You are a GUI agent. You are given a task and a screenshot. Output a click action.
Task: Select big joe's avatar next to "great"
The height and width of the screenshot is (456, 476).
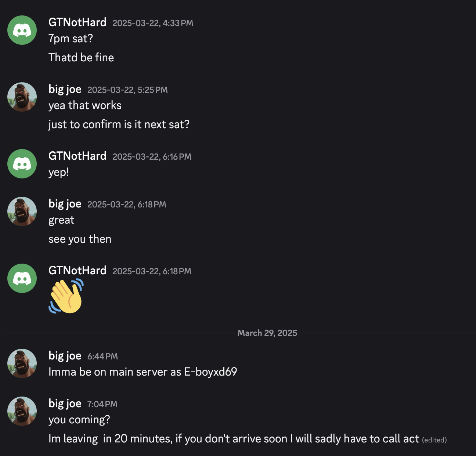(x=22, y=211)
